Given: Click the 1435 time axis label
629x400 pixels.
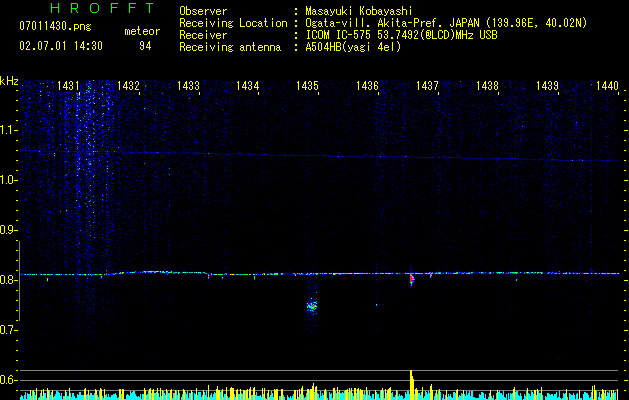Looking at the screenshot, I should click(307, 85).
